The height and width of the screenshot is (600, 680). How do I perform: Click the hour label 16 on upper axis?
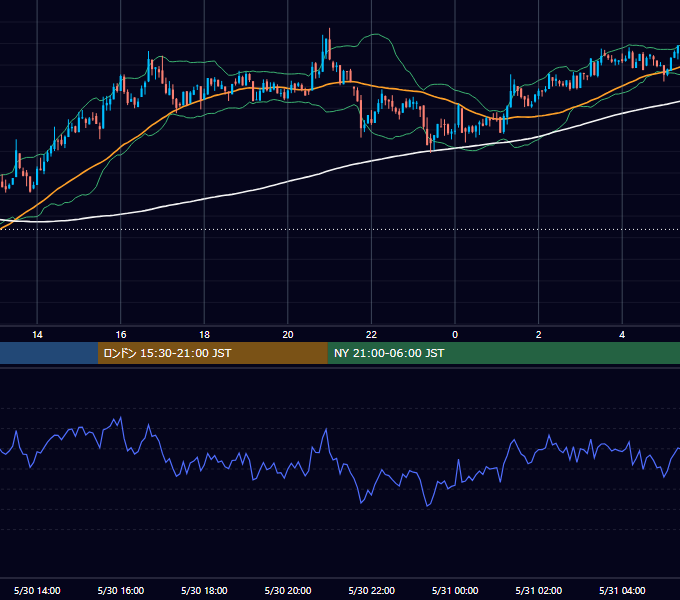pyautogui.click(x=121, y=335)
